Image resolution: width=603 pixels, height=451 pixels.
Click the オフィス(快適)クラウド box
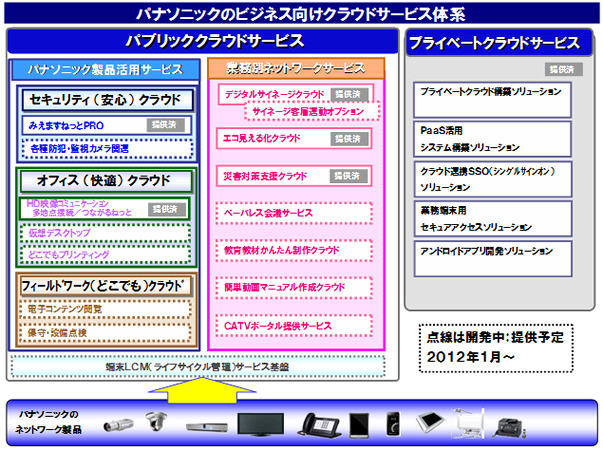click(x=106, y=181)
